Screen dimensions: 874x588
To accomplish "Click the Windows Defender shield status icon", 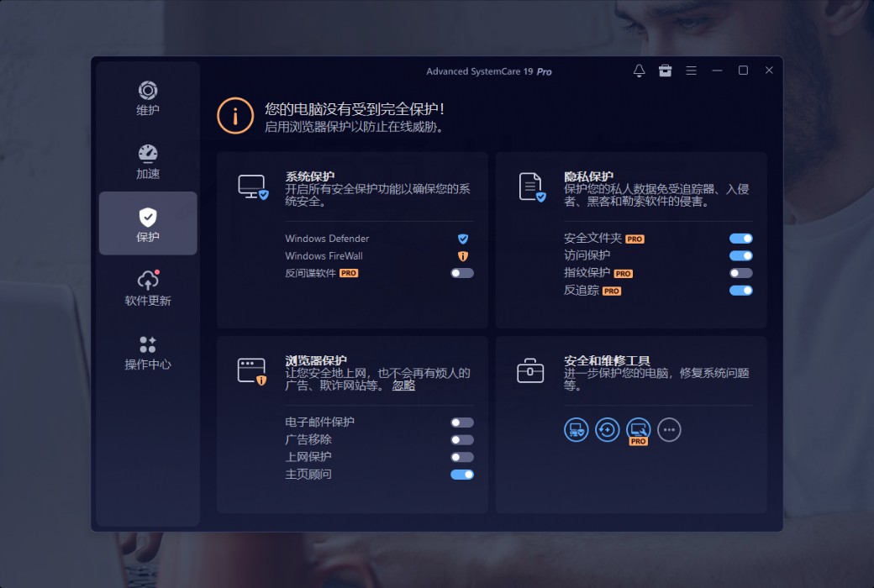I will pyautogui.click(x=462, y=239).
